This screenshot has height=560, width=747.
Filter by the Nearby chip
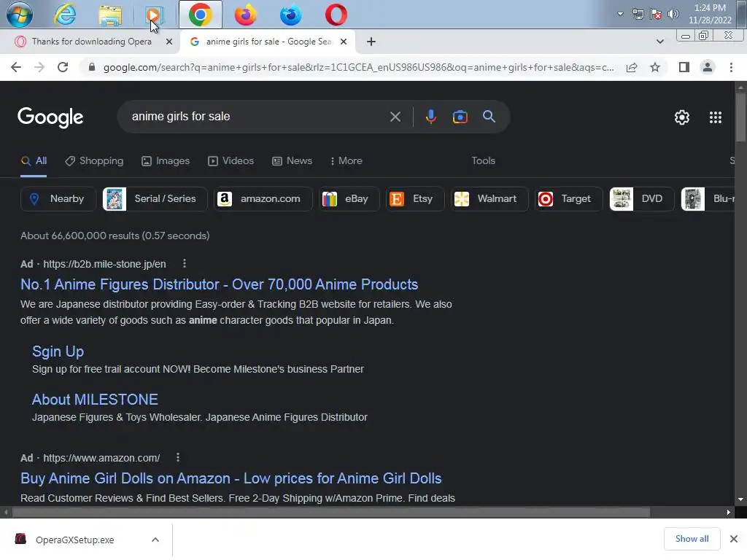click(x=58, y=198)
